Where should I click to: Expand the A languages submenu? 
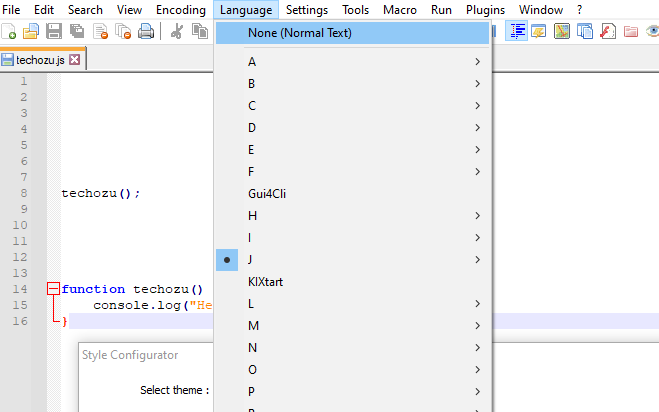[352, 62]
